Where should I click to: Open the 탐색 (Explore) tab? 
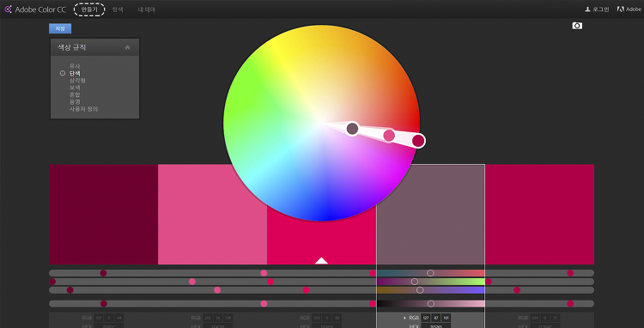coord(118,9)
